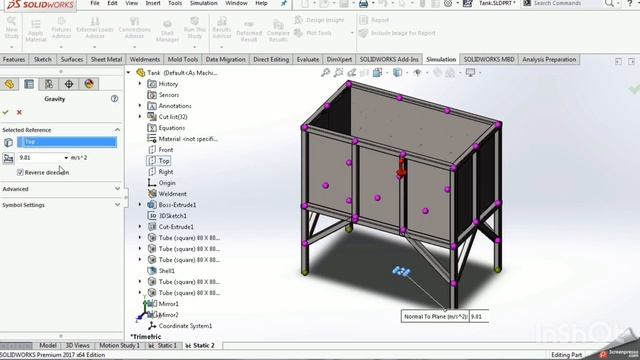The height and width of the screenshot is (360, 640).
Task: Open the ConfigurationManager tab icon
Action: point(49,84)
